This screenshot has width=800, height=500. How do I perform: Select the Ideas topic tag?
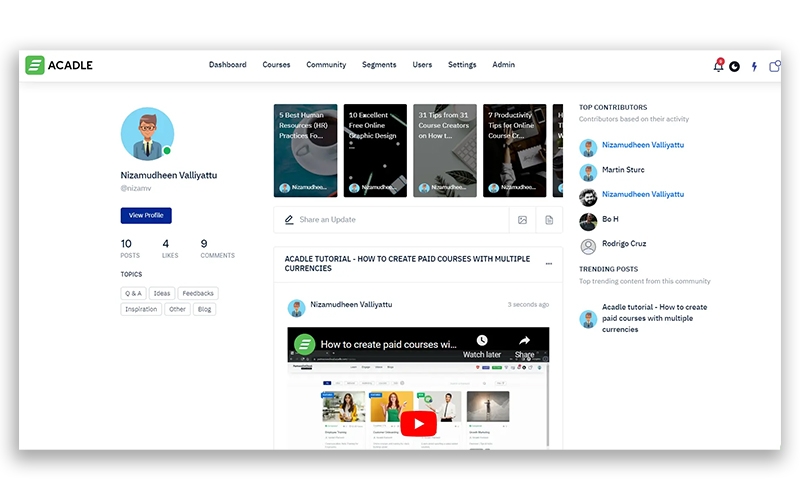pos(162,293)
